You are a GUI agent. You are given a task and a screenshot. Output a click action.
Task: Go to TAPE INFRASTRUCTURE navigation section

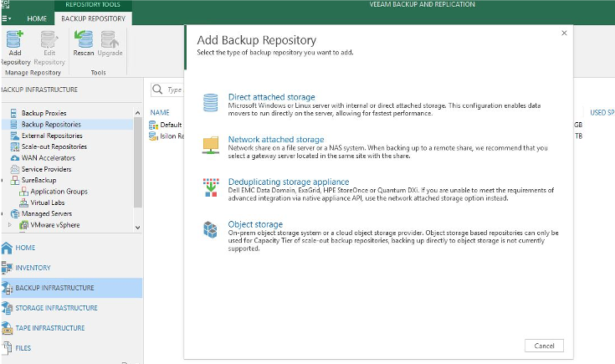click(49, 328)
